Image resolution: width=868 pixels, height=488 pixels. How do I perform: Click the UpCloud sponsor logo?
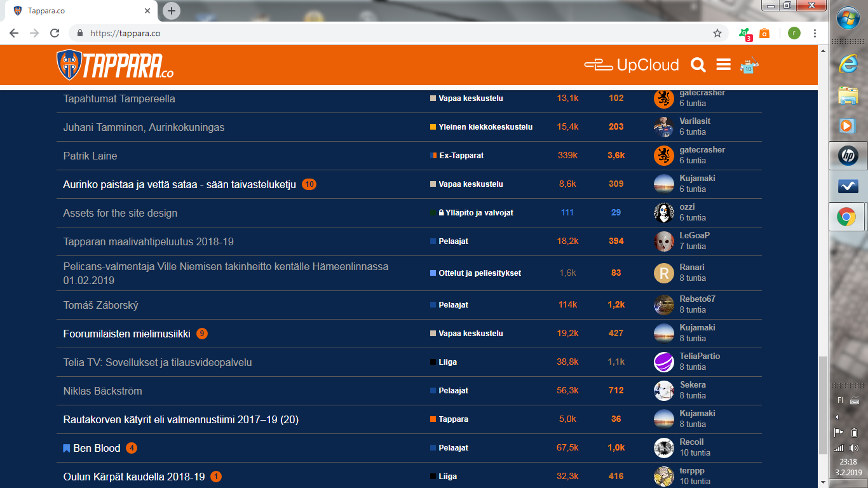point(631,65)
